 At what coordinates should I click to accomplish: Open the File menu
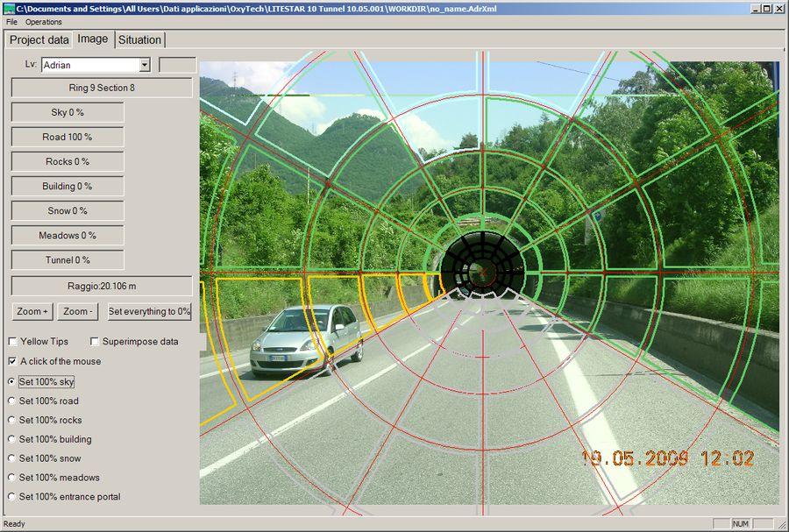[12, 22]
